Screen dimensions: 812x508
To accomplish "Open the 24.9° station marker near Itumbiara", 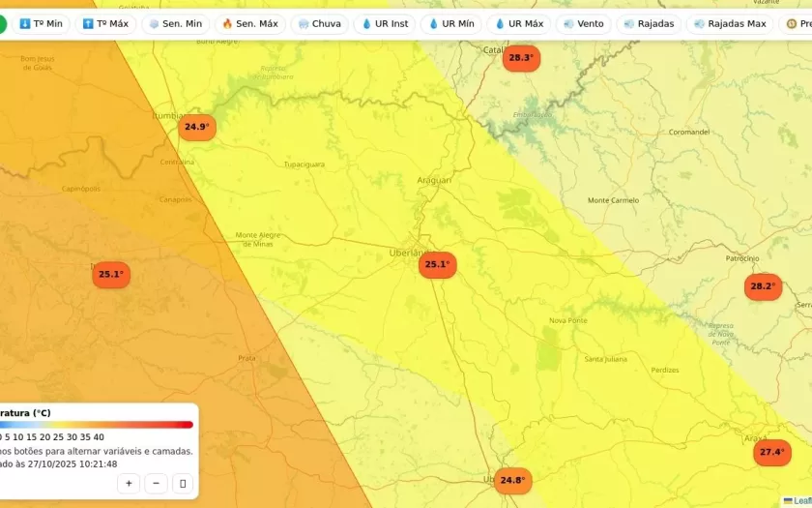I will (196, 128).
